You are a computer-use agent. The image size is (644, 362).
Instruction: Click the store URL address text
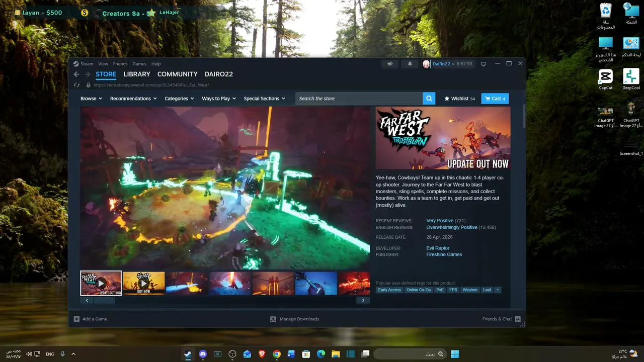tap(151, 85)
